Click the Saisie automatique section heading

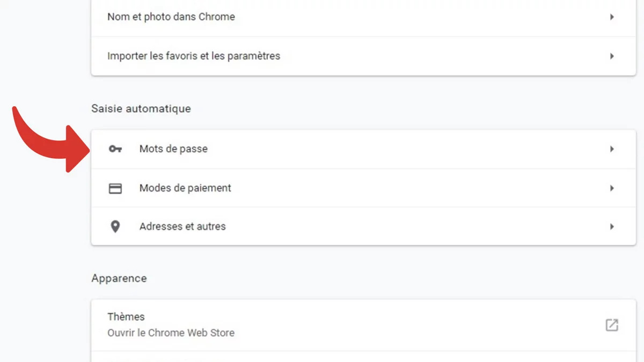pos(141,108)
